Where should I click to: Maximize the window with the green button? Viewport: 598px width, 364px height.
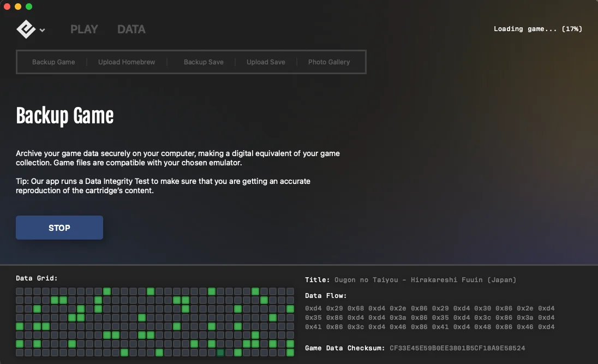point(29,7)
